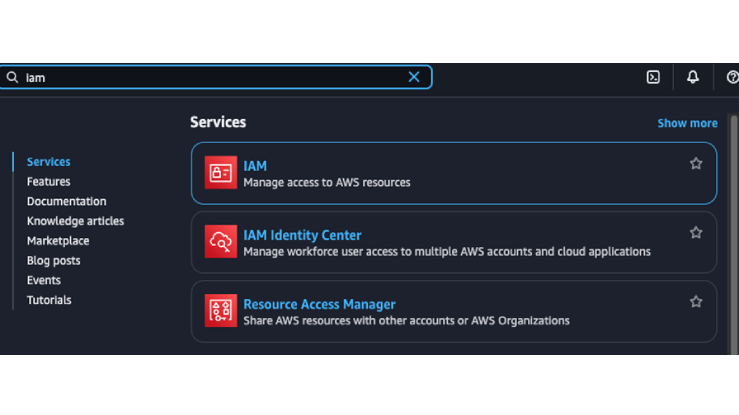Select the Documentation category
This screenshot has height=415, width=739.
click(66, 201)
